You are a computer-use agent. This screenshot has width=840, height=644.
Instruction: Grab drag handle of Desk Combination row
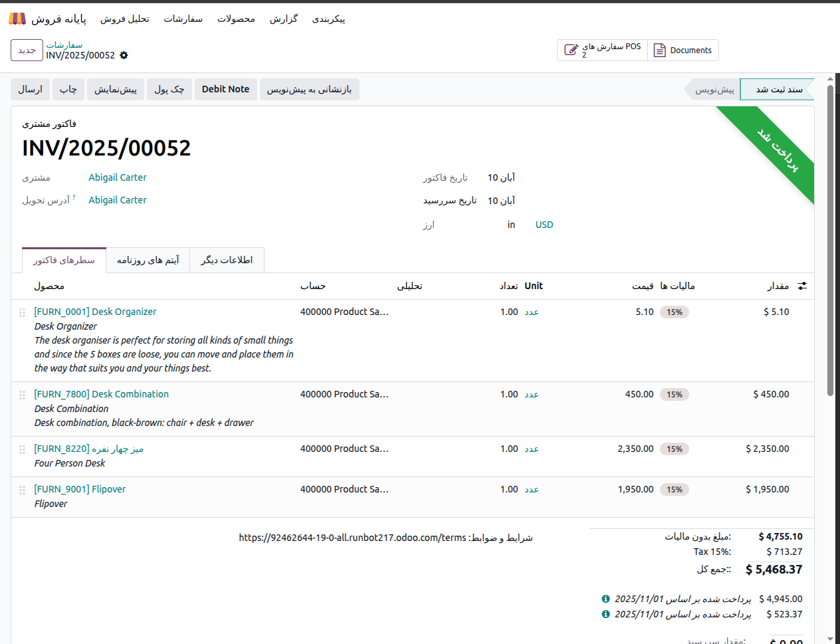[22, 395]
